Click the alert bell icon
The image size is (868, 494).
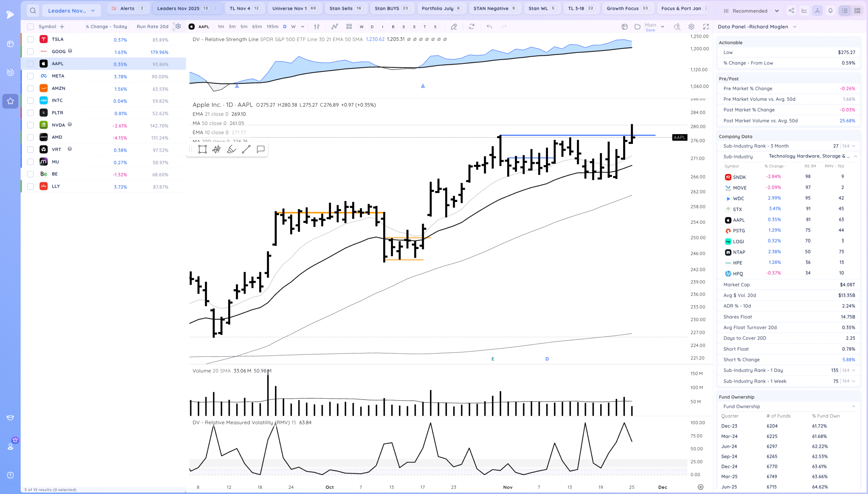tap(830, 11)
